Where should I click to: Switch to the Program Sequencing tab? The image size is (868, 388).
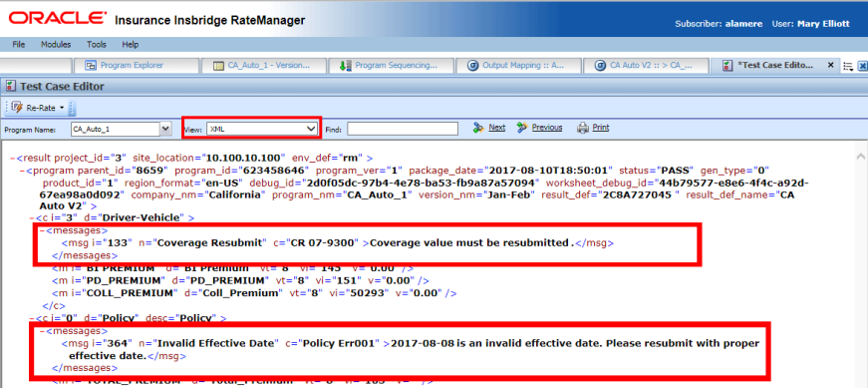click(x=391, y=66)
